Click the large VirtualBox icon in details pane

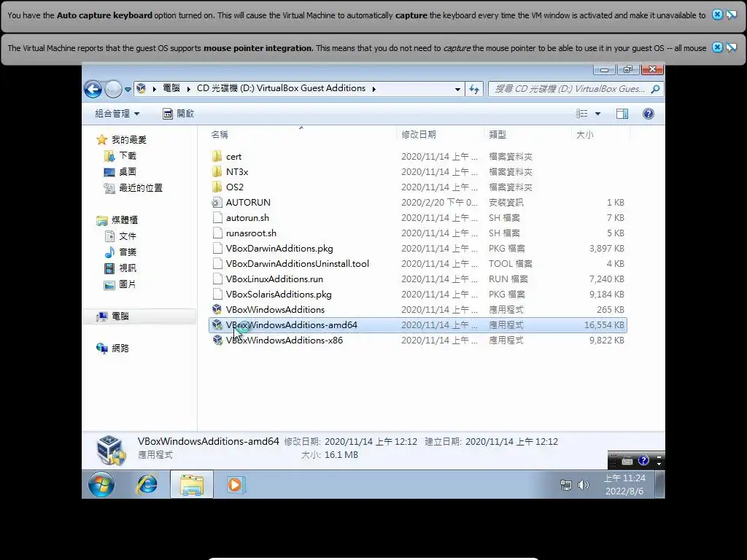pos(111,449)
